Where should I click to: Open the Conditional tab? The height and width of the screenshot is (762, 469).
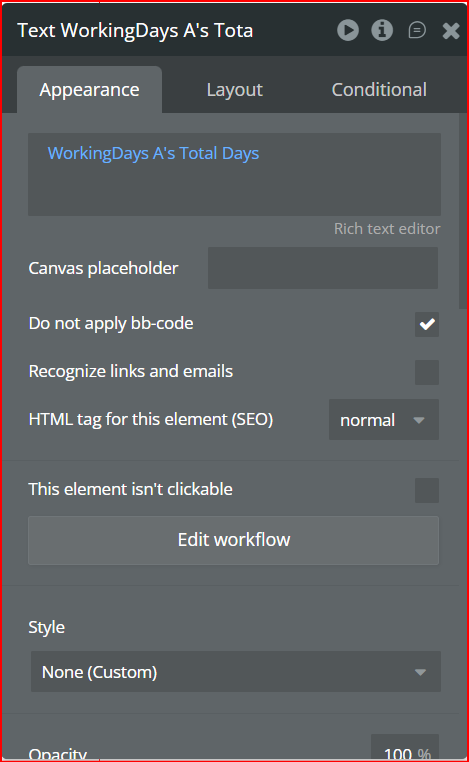(379, 89)
